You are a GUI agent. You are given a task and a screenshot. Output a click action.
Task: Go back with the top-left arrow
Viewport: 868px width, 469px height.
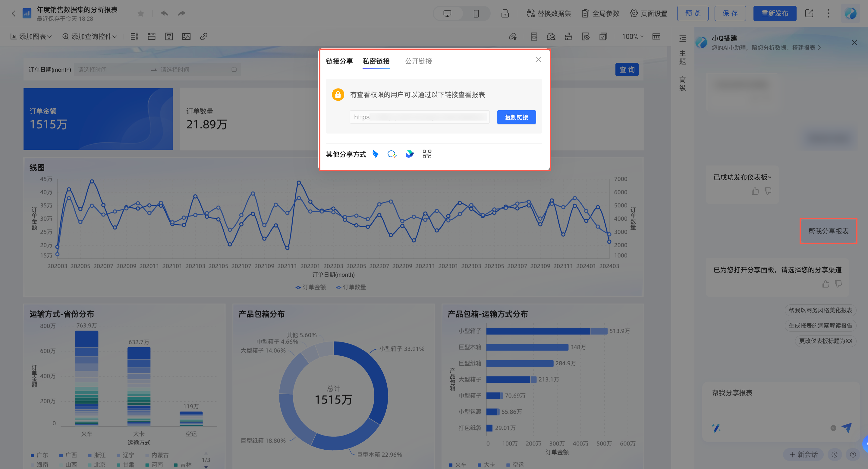14,14
